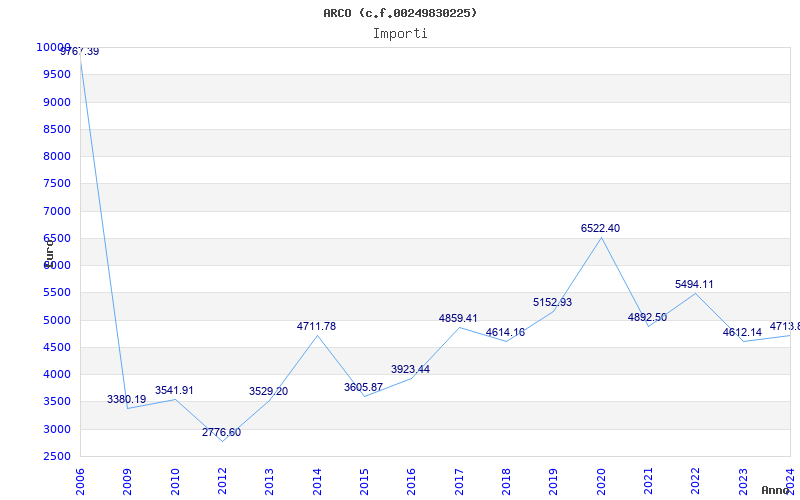Click the line's 2020 peak data point
The image size is (800, 500).
click(x=601, y=237)
